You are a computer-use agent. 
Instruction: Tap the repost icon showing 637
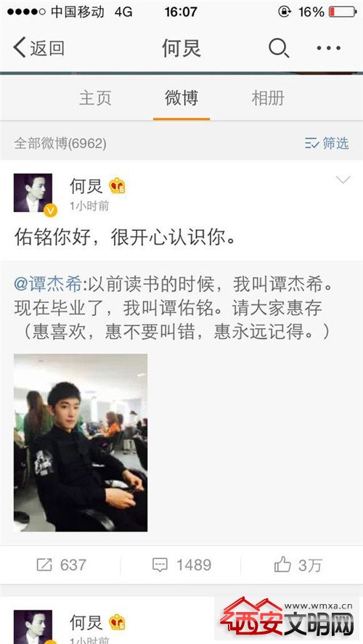coord(61,565)
